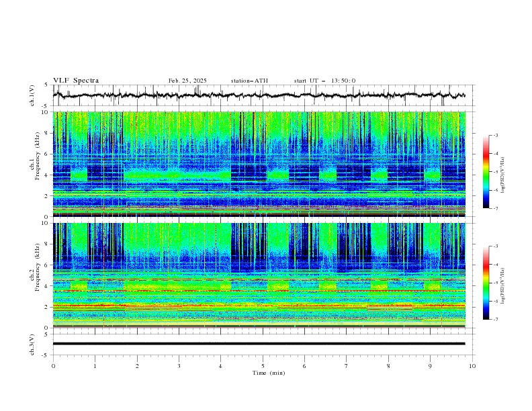Click time axis tick label "6"
Screen dimensions: 532x411
tap(304, 366)
